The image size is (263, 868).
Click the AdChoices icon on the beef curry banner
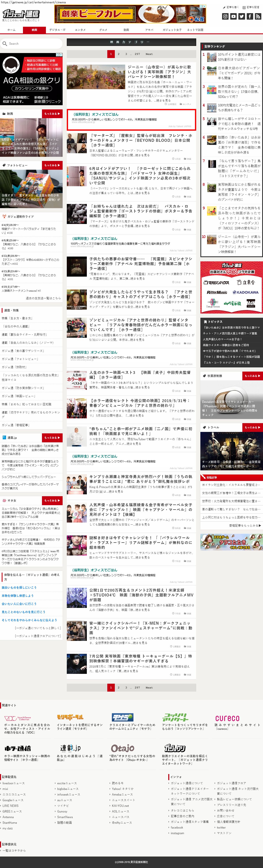pos(201,6)
